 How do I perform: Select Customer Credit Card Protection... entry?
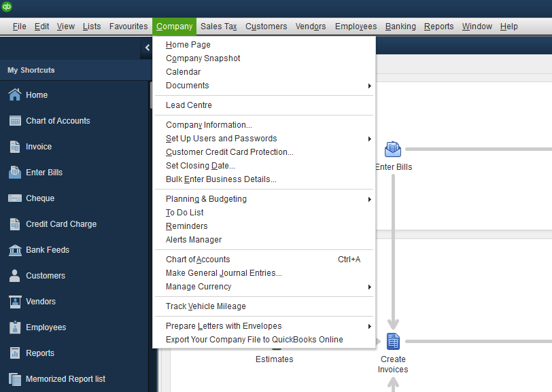[264, 152]
